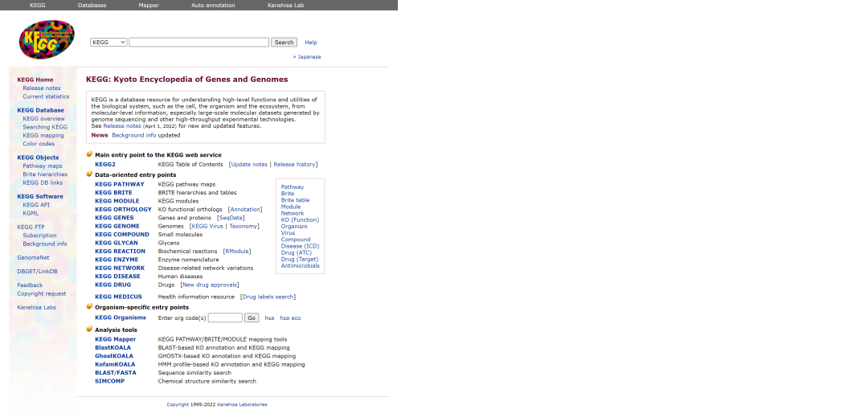Viewport: 868px width, 418px height.
Task: Click the Search button
Action: pyautogui.click(x=284, y=42)
